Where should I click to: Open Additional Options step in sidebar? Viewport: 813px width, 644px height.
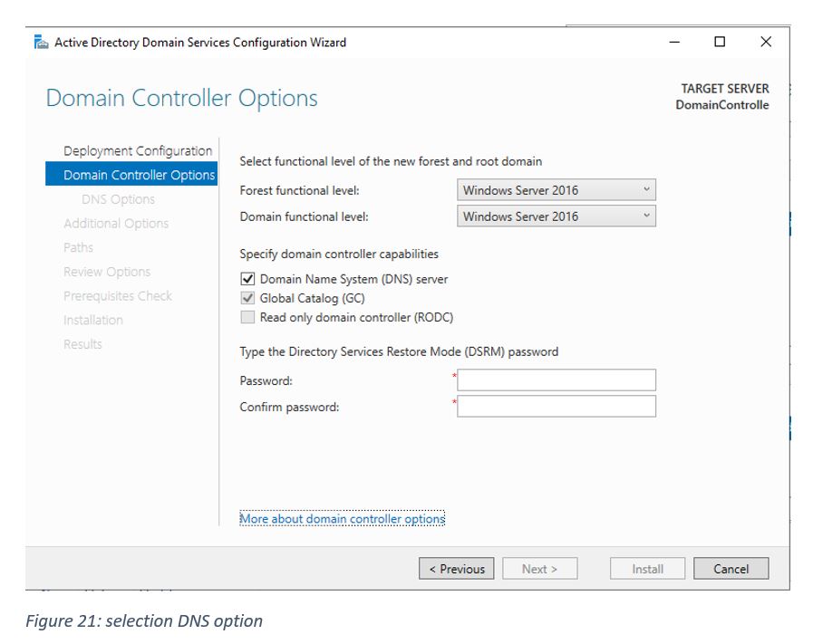tap(116, 224)
